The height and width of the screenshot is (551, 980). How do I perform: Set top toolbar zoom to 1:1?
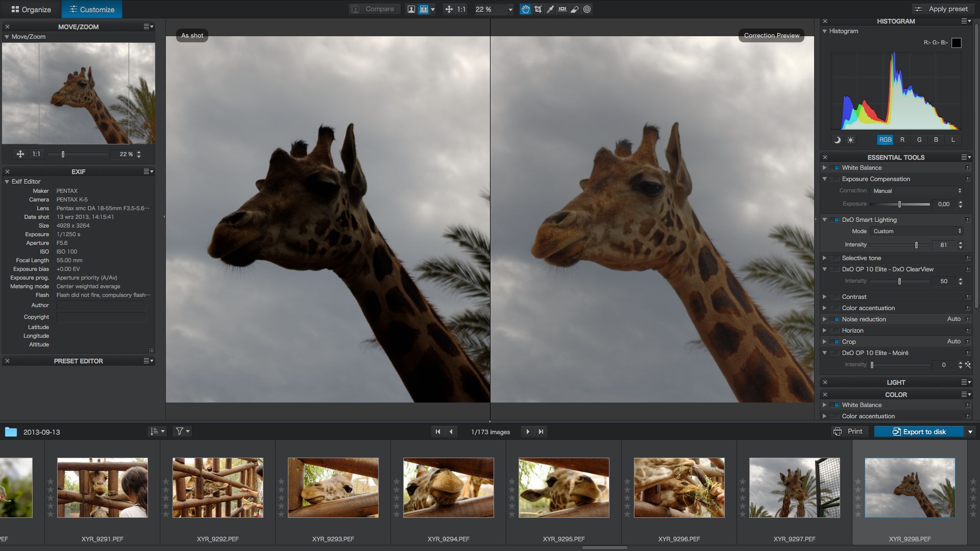point(461,9)
